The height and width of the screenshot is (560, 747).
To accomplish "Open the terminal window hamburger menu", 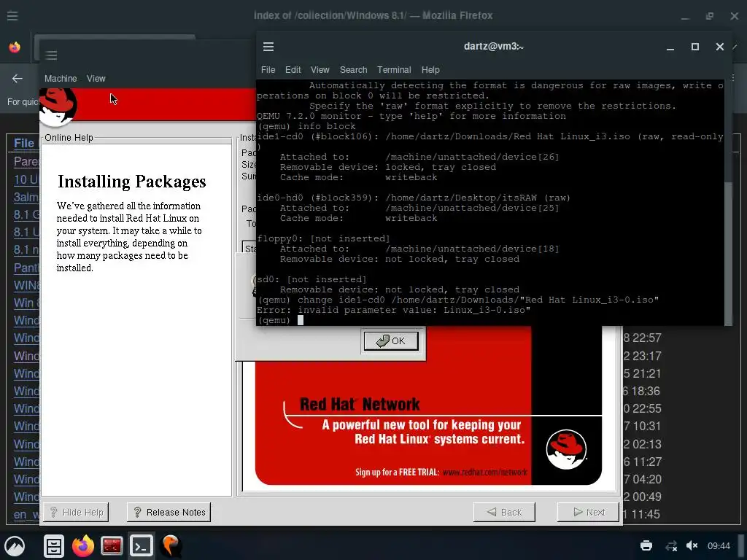I will (268, 47).
